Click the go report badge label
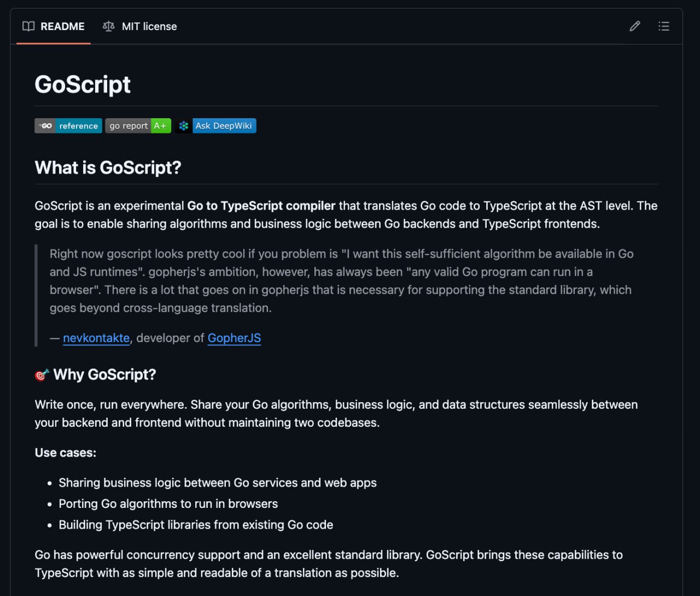Image resolution: width=700 pixels, height=596 pixels. click(128, 126)
